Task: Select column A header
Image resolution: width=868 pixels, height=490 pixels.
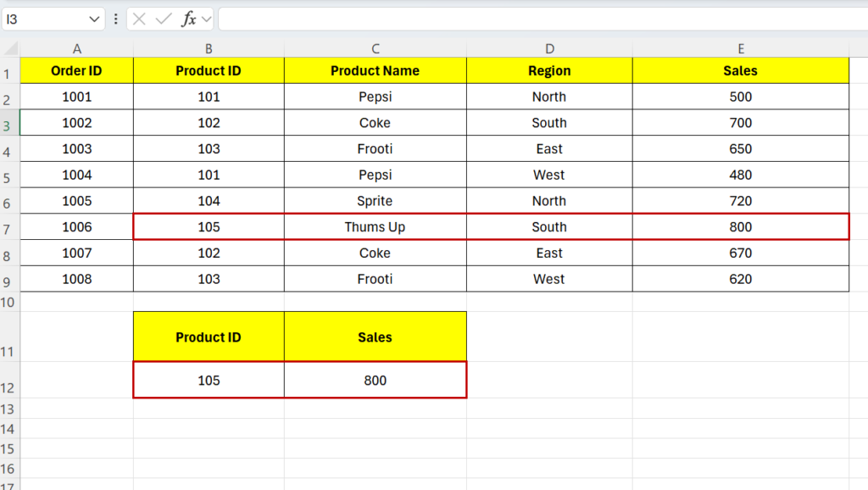Action: click(77, 48)
